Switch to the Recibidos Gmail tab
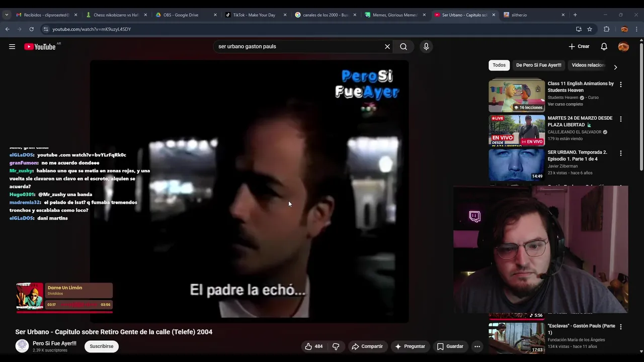Screen dimensions: 644x362 (x=46, y=15)
